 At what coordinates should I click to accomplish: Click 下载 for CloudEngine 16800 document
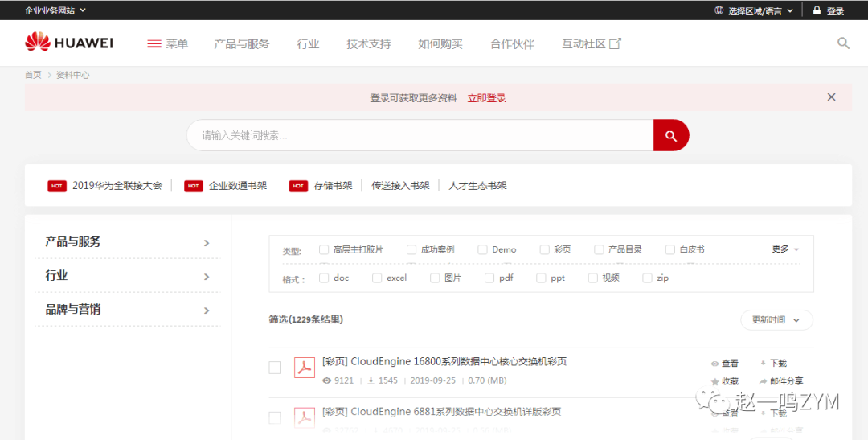point(773,363)
